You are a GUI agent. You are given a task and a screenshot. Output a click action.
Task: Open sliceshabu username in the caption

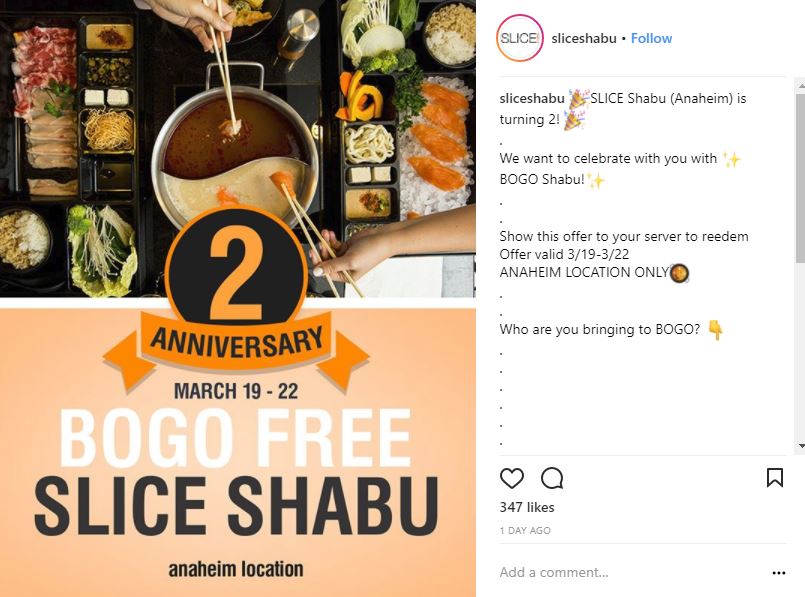[532, 98]
